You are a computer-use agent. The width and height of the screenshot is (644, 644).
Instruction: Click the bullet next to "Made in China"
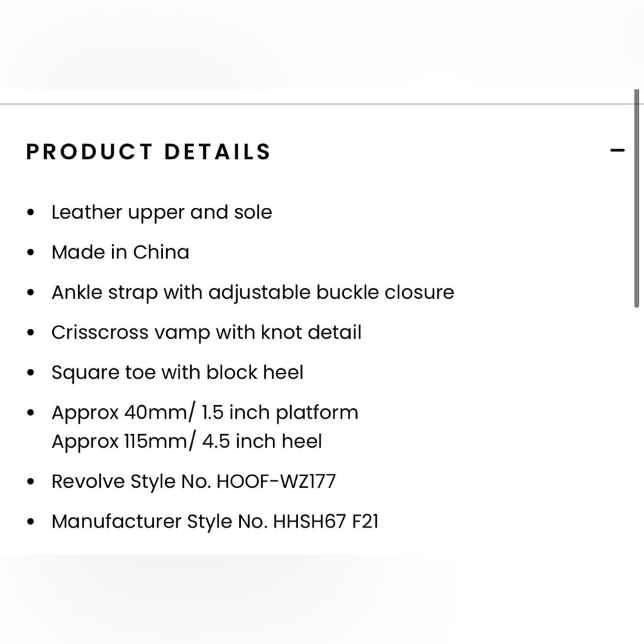tap(31, 253)
